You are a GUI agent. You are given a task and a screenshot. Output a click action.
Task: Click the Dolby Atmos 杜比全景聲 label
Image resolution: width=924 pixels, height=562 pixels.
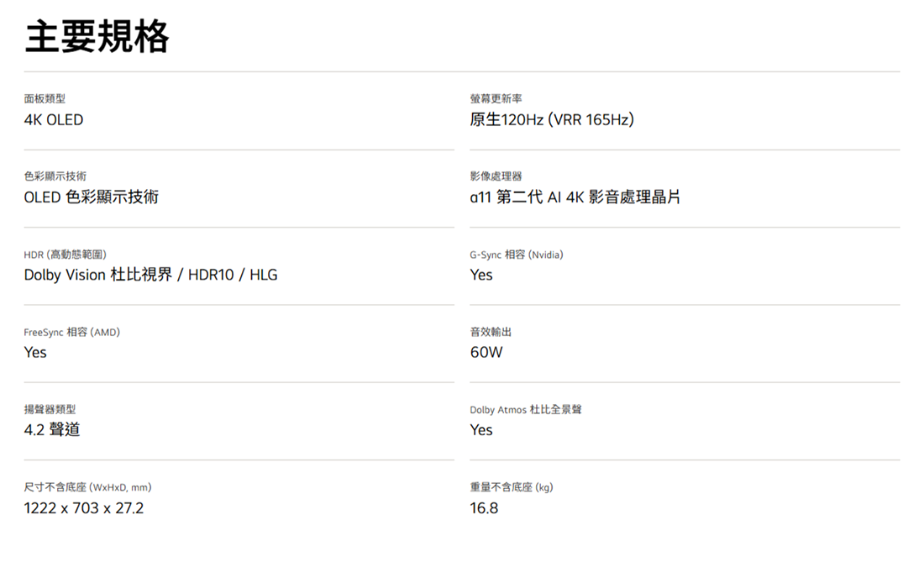[x=526, y=410]
